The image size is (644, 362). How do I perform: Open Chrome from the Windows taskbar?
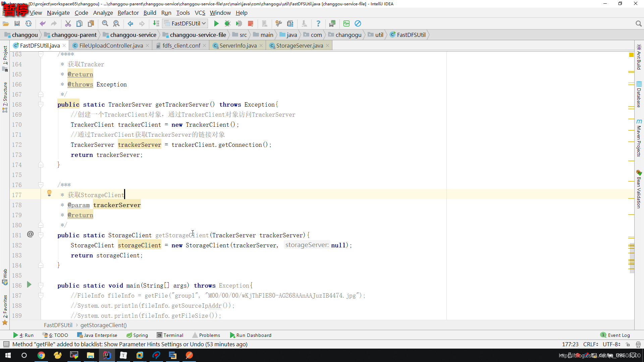[41, 355]
